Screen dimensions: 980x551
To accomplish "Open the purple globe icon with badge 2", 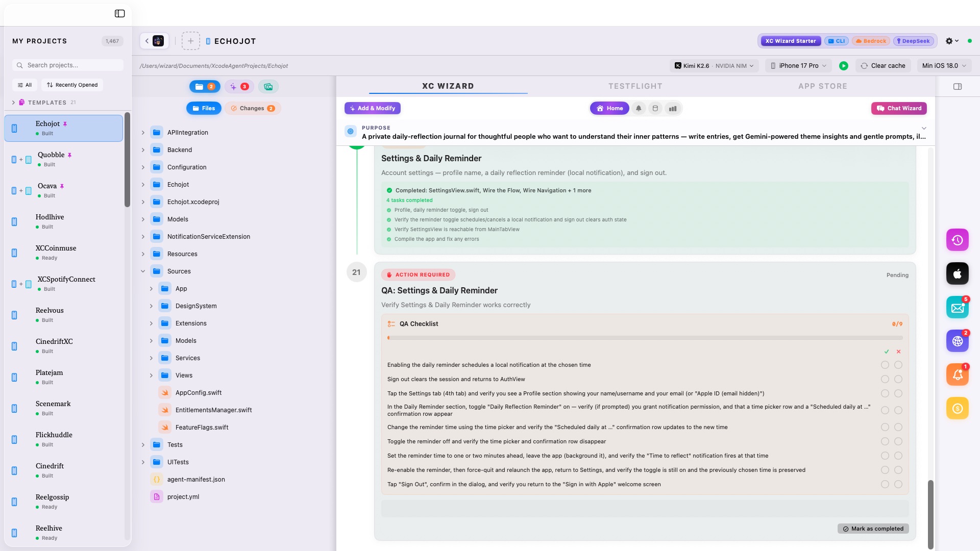I will click(958, 341).
